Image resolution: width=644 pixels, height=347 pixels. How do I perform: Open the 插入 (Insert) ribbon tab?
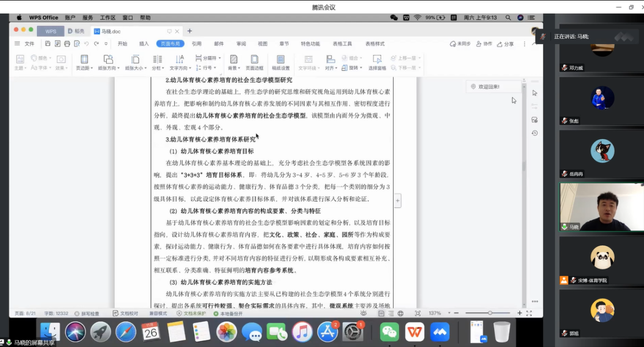[x=144, y=44]
